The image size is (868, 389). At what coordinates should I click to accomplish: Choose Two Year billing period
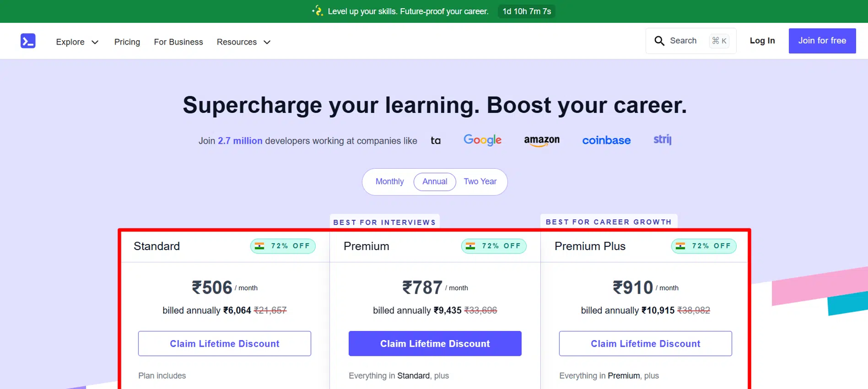click(x=480, y=182)
